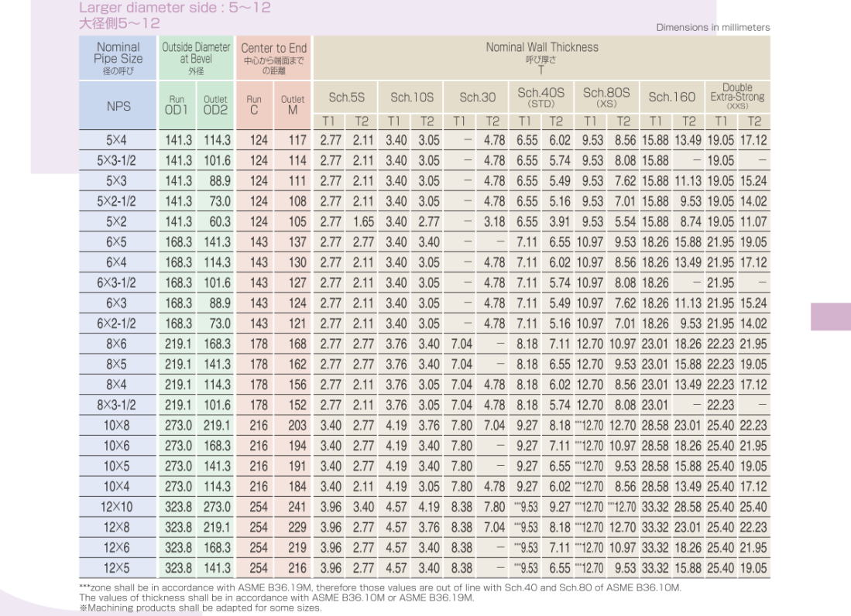Click Sch.80S T2 value '5.54' in 5×2 row
The width and height of the screenshot is (851, 616).
coord(625,222)
